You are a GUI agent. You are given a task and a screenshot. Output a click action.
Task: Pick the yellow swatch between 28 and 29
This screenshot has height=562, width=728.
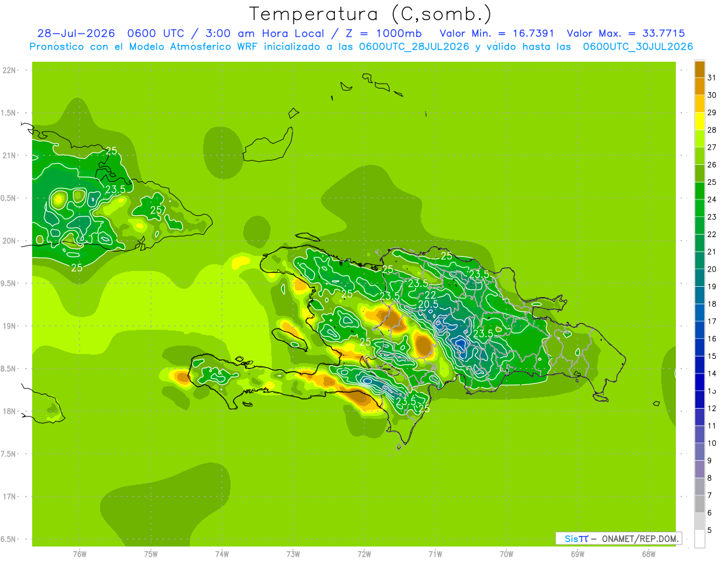[x=699, y=121]
